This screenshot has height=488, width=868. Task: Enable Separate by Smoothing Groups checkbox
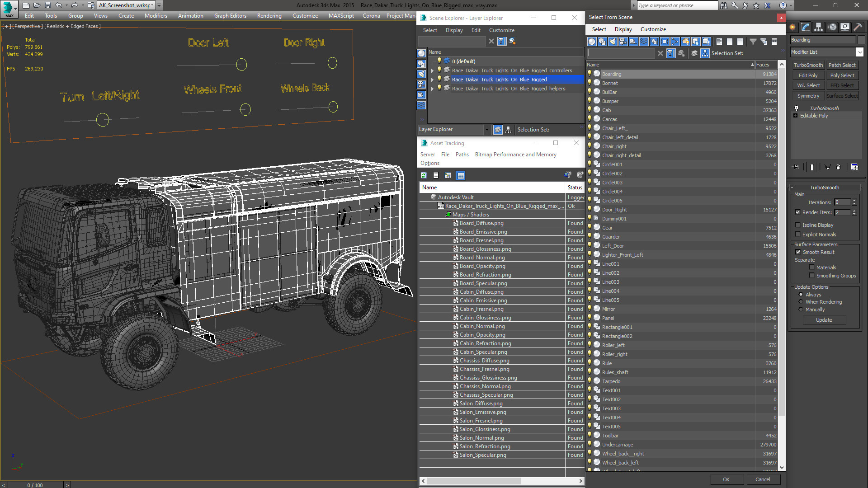[811, 276]
